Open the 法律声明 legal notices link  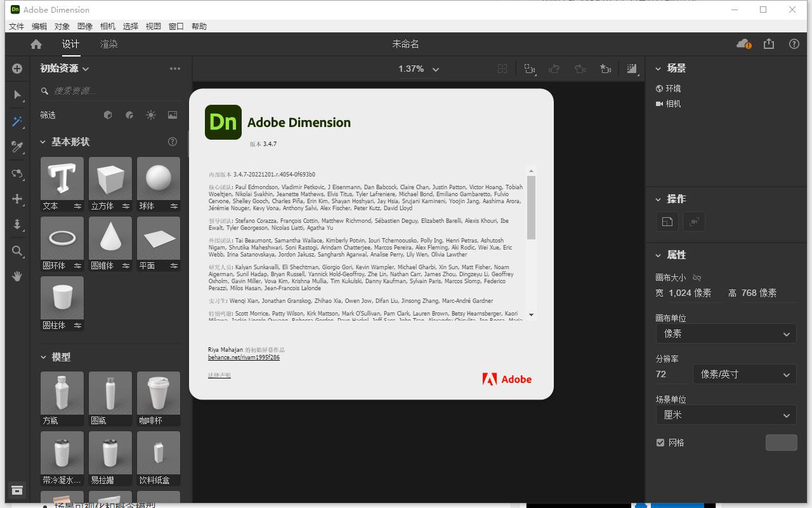219,375
